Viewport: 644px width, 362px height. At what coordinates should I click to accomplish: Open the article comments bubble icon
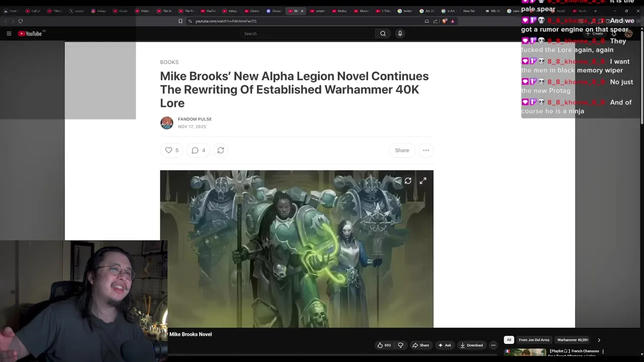(x=198, y=150)
